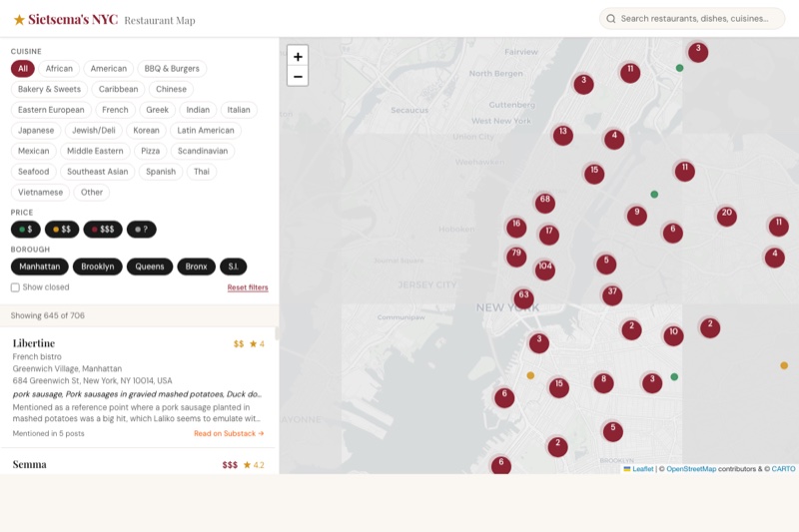The height and width of the screenshot is (532, 799).
Task: Filter by Chinese cuisine
Action: [171, 89]
